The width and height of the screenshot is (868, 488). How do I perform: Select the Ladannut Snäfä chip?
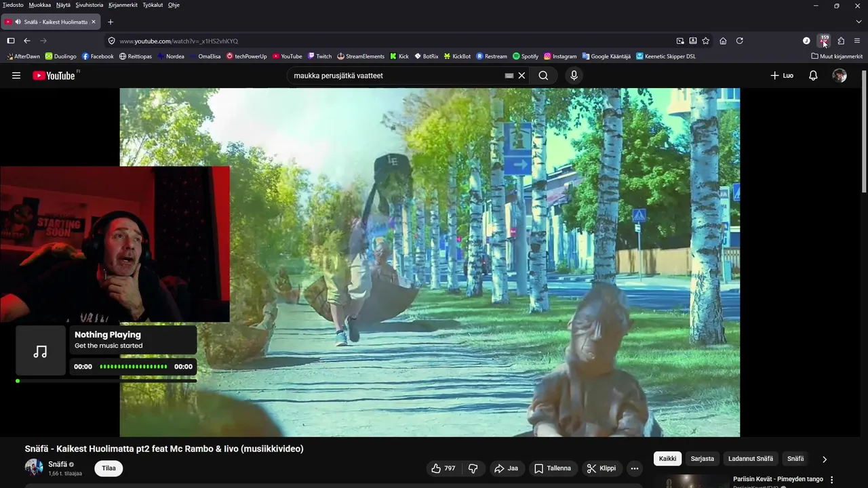click(x=751, y=459)
